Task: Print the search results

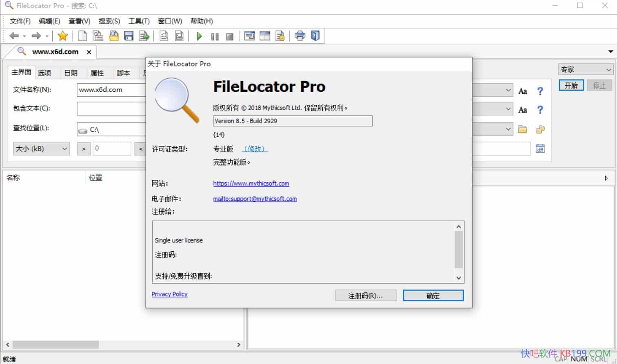Action: point(300,36)
